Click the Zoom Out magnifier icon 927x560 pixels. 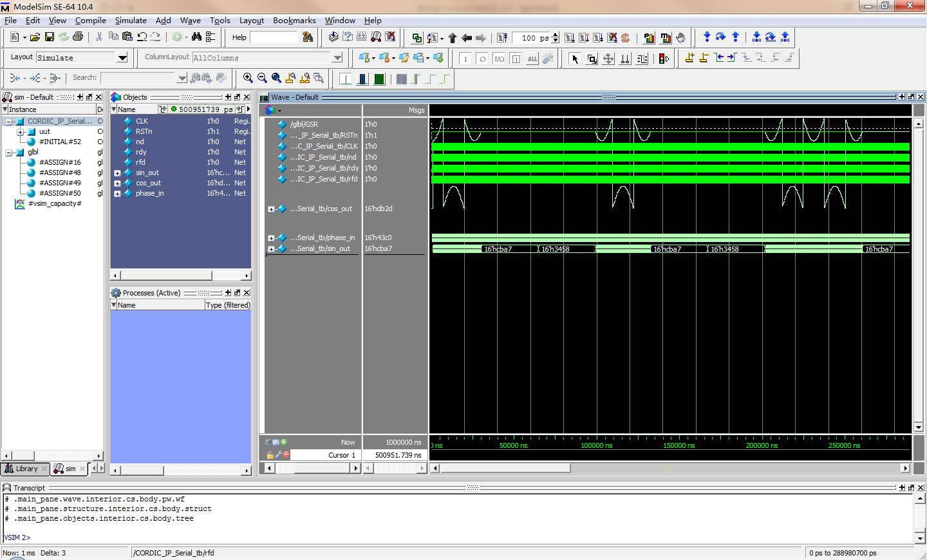click(x=262, y=78)
